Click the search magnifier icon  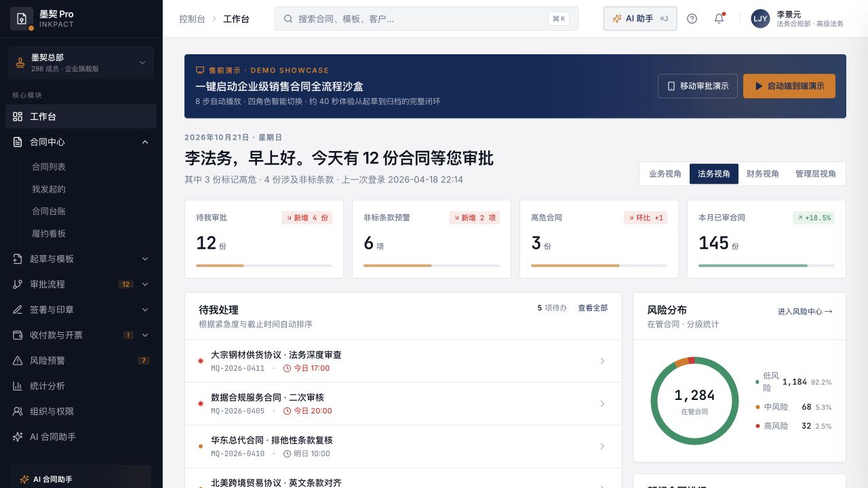click(288, 19)
